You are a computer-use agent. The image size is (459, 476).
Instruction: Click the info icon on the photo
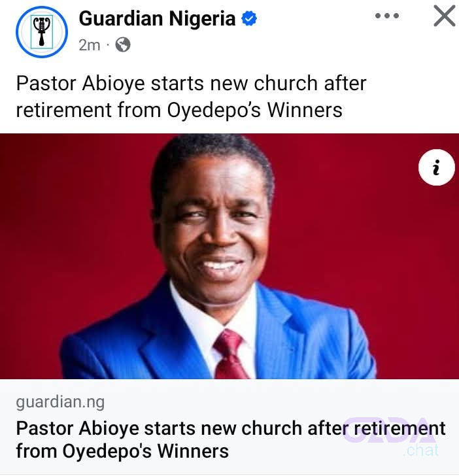point(436,167)
